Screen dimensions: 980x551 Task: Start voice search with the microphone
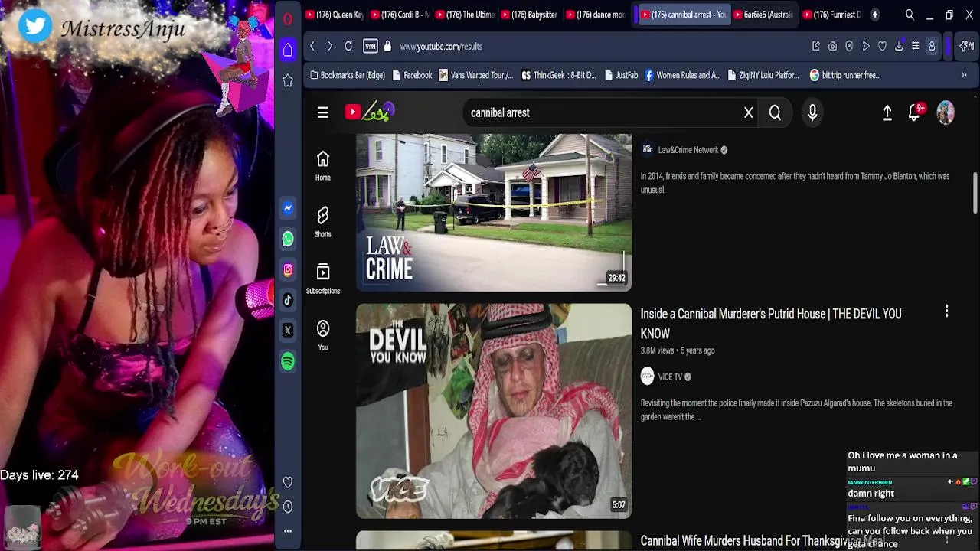(812, 112)
